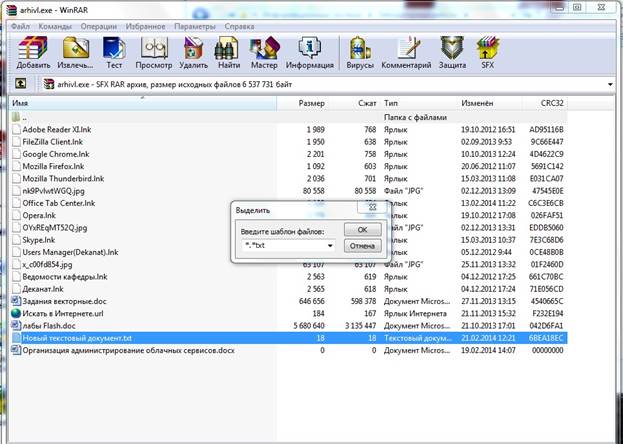This screenshot has height=444, width=623.
Task: Select FileZilla Client.lnk file name
Action: 52,142
